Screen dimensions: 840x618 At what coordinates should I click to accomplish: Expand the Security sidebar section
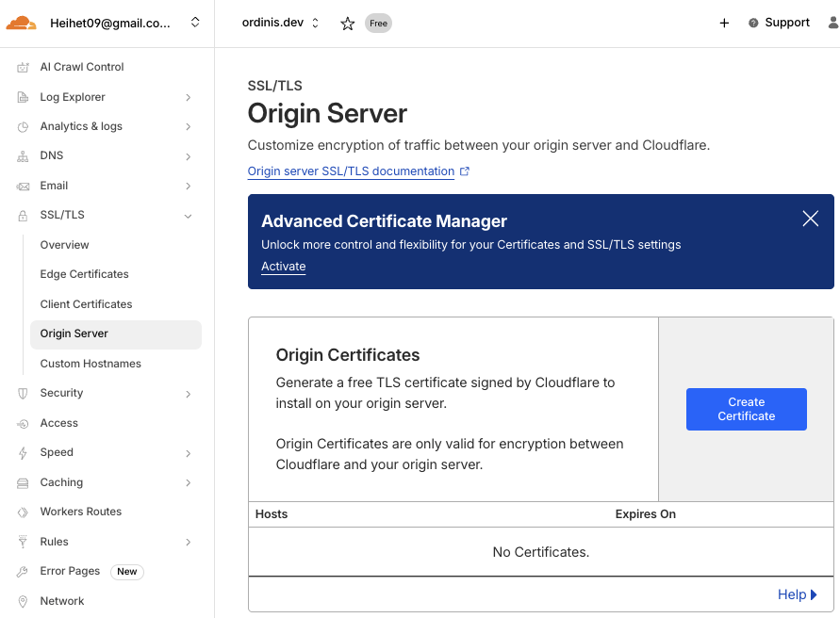[x=188, y=394]
